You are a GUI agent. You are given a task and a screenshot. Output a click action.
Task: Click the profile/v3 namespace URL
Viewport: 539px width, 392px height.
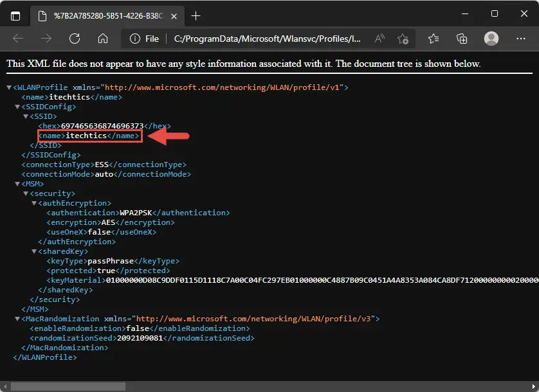pyautogui.click(x=253, y=319)
